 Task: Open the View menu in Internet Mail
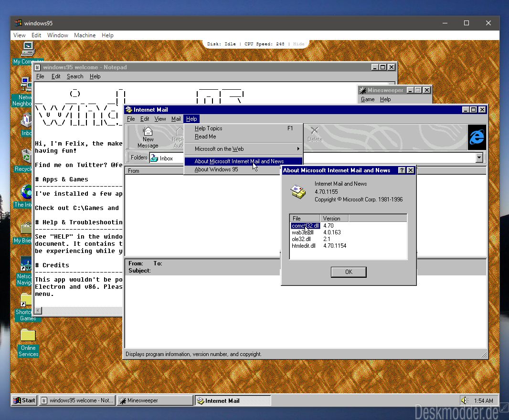pos(160,119)
